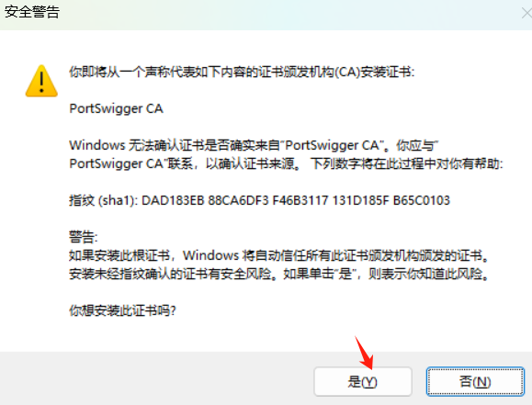Viewport: 532px width, 405px height.
Task: Select fingerprint segment 88CA6DF3
Action: [x=238, y=200]
